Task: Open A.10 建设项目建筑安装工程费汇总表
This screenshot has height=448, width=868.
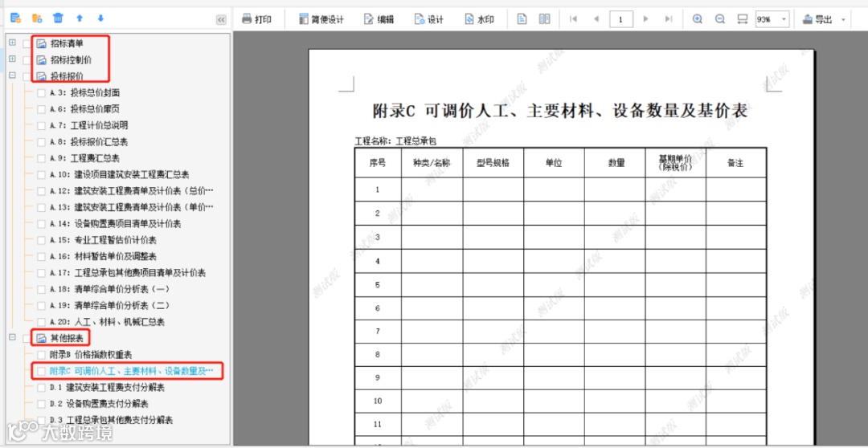Action: (119, 175)
